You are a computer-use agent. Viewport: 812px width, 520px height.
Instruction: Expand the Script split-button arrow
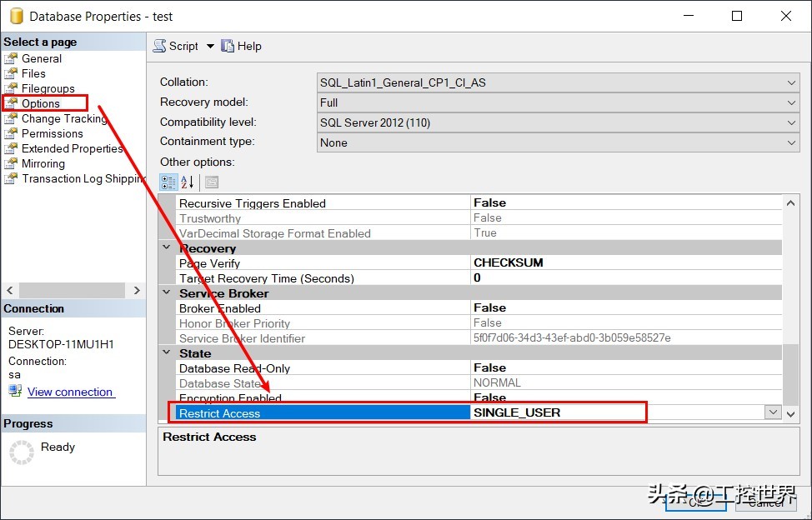(209, 46)
